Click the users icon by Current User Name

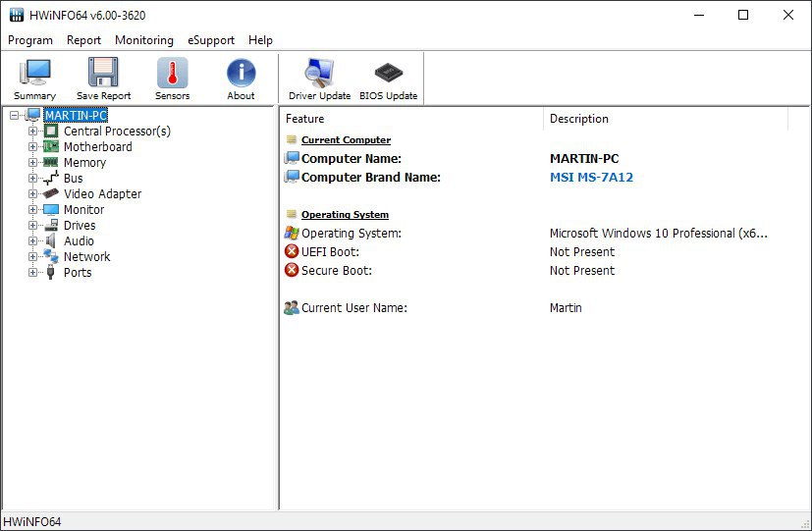[x=292, y=307]
